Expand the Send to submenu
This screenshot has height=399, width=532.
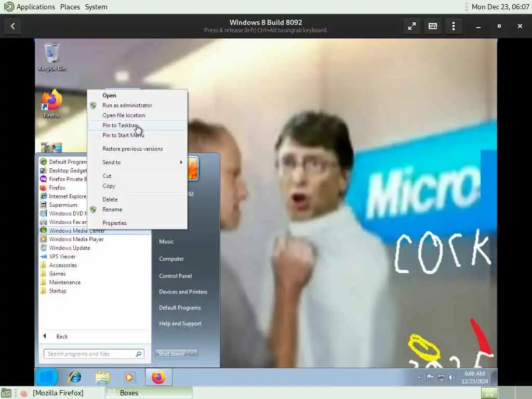pos(137,163)
